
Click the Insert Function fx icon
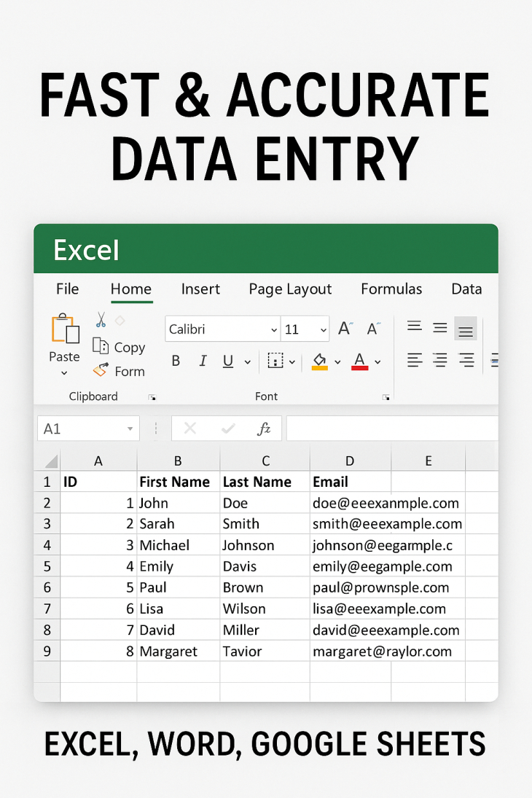pos(264,429)
